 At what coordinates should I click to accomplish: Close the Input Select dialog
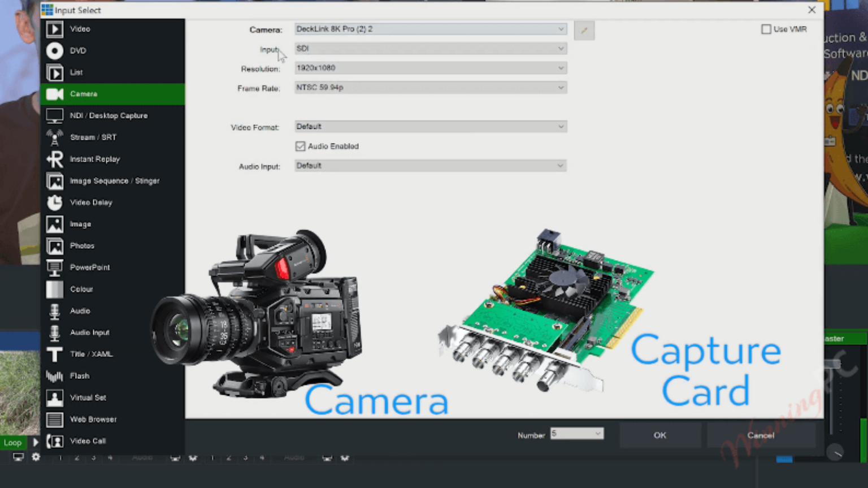(811, 10)
